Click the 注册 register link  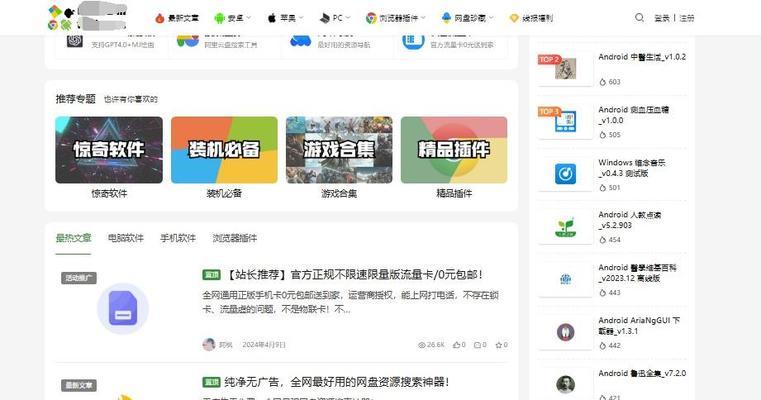tap(687, 18)
